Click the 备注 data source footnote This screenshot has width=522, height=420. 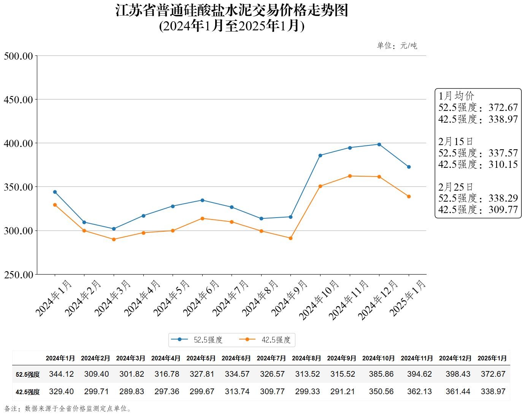pos(68,409)
